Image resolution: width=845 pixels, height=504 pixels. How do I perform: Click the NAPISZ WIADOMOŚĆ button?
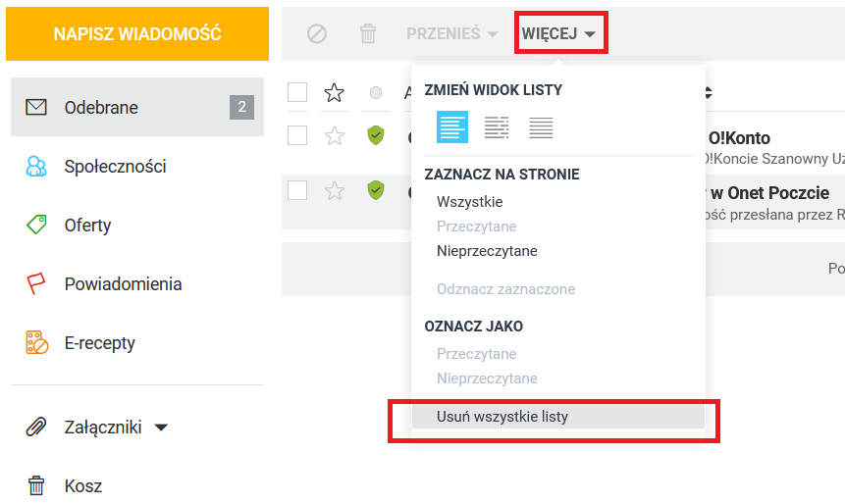(x=137, y=34)
